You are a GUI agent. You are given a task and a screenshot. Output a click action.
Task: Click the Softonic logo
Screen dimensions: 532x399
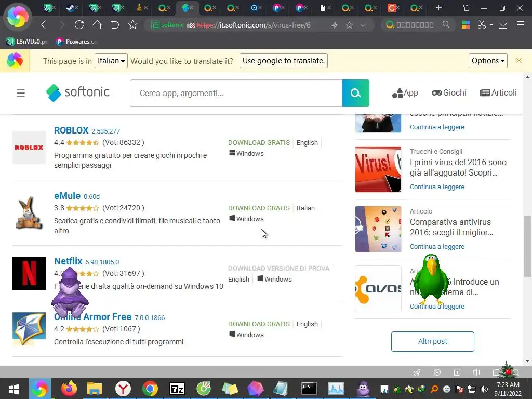pyautogui.click(x=78, y=92)
